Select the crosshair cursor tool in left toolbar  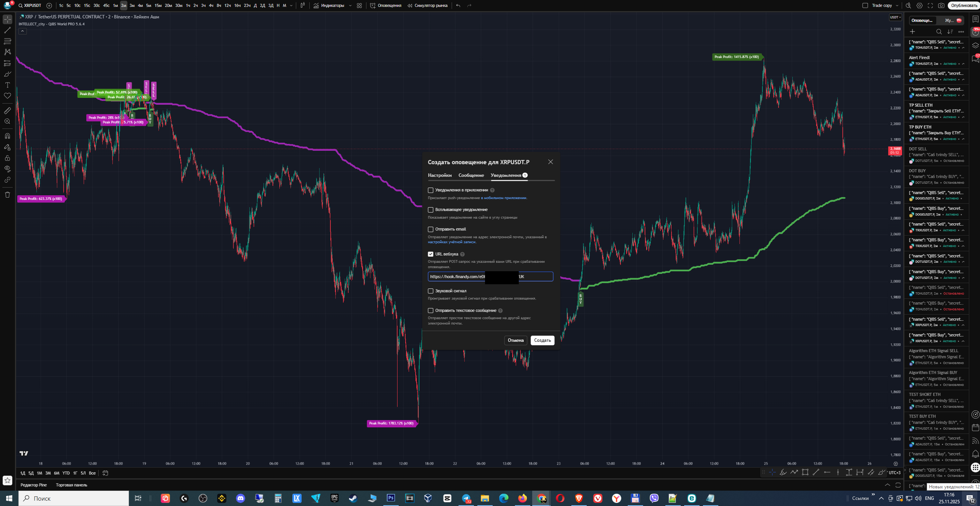[x=7, y=19]
